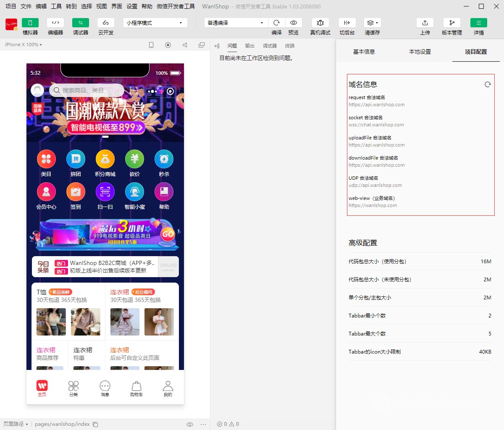Collapse the debug panel arrow icon
This screenshot has height=430, width=504.
[x=217, y=46]
